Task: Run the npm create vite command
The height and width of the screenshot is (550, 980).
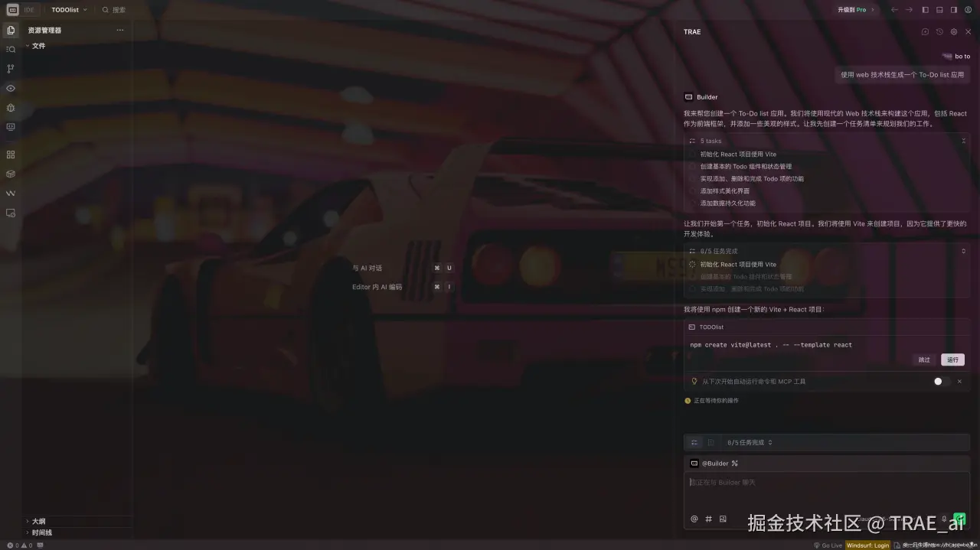Action: pos(952,360)
